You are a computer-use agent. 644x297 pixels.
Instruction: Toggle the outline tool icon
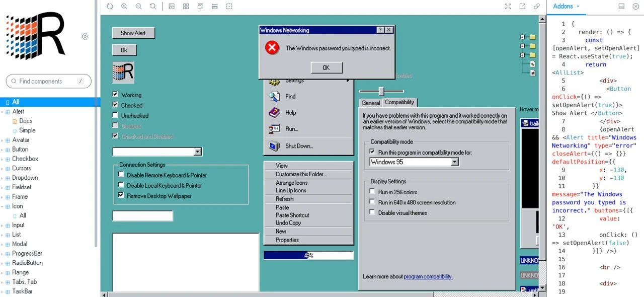click(x=229, y=7)
